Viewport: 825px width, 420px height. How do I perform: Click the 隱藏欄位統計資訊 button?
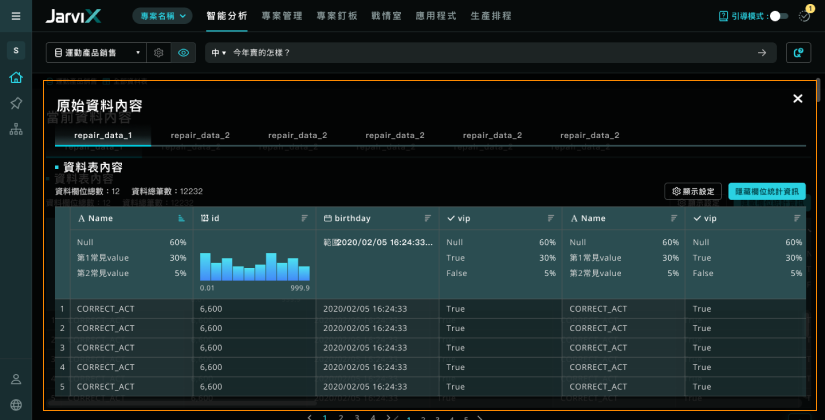pyautogui.click(x=767, y=192)
